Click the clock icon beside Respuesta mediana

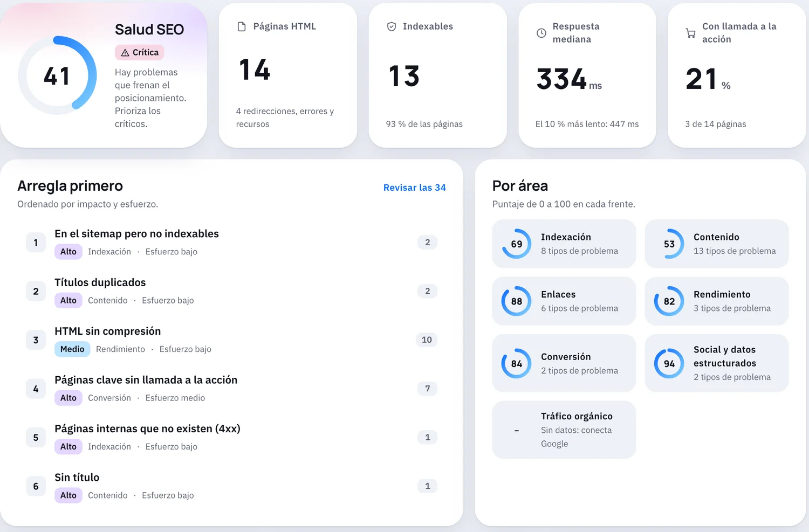point(541,33)
